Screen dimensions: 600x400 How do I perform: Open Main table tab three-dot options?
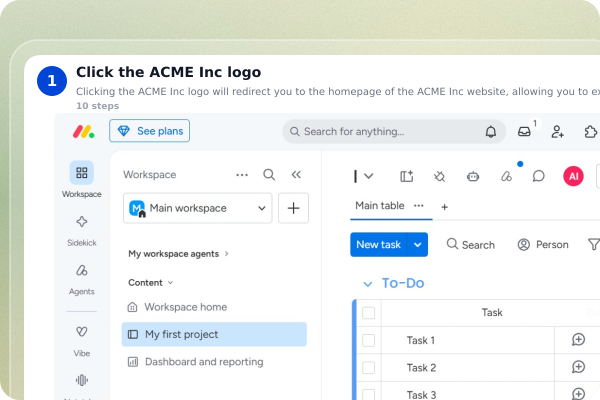coord(419,206)
